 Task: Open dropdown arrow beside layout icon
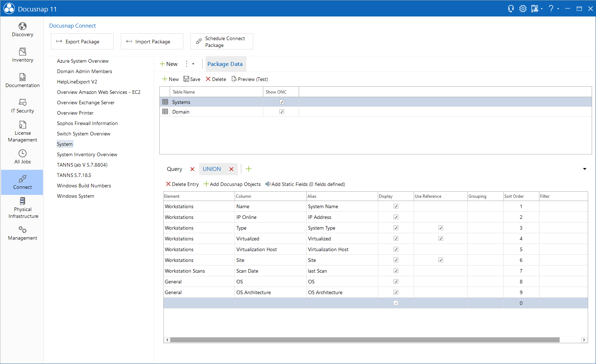[542, 9]
